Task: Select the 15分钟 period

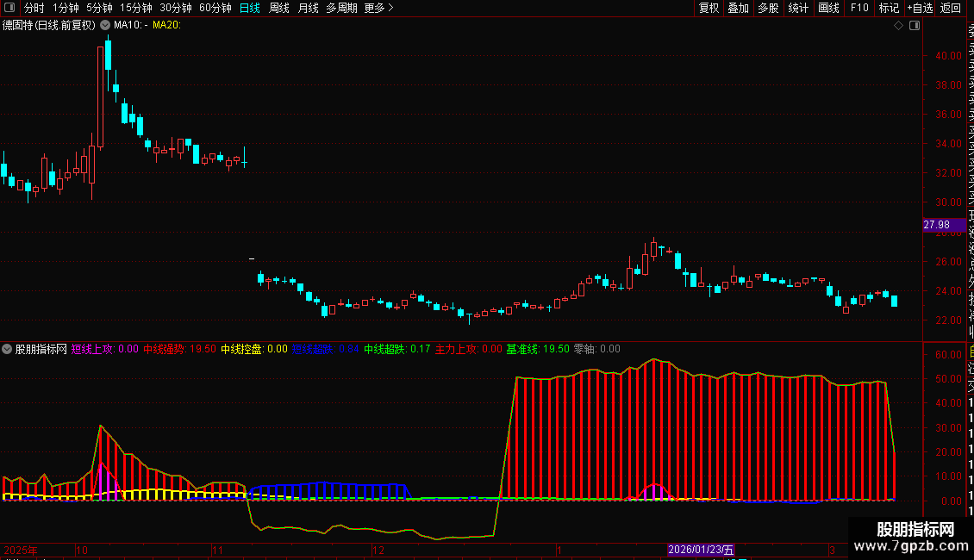Action: 135,8
